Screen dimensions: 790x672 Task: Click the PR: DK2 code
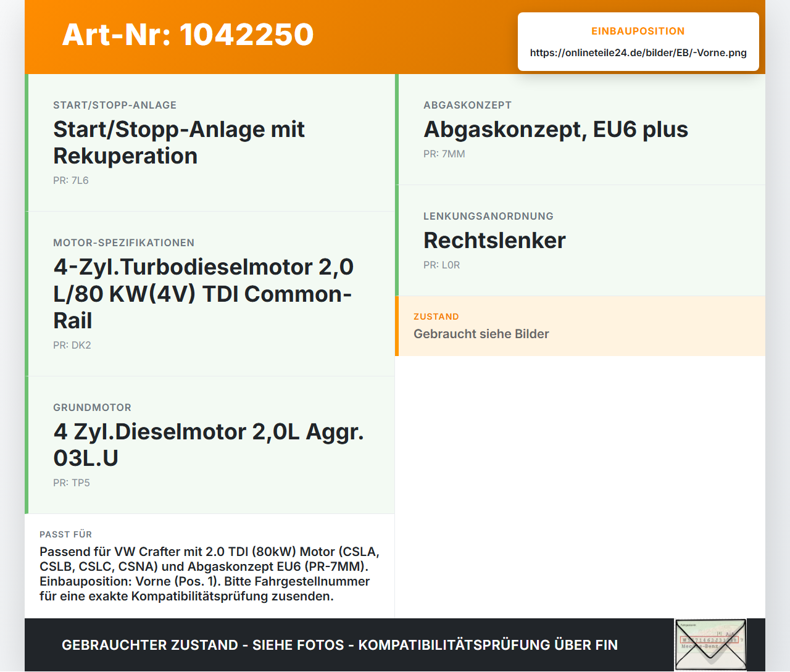[72, 345]
